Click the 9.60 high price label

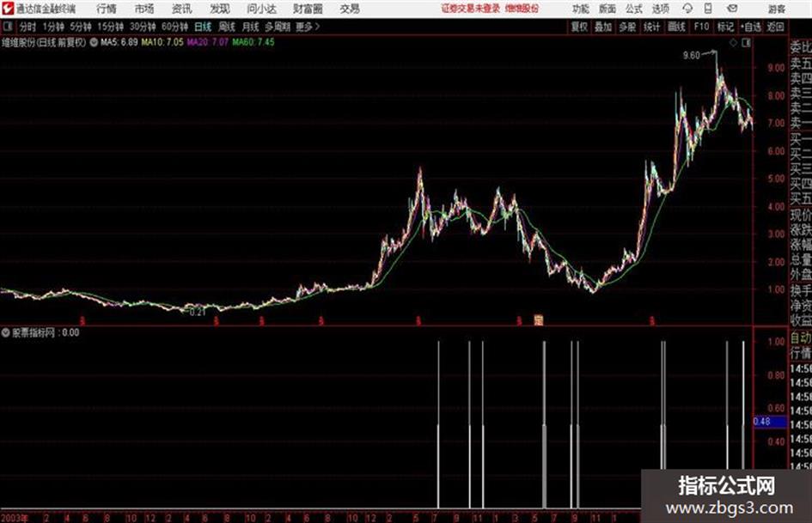(692, 56)
